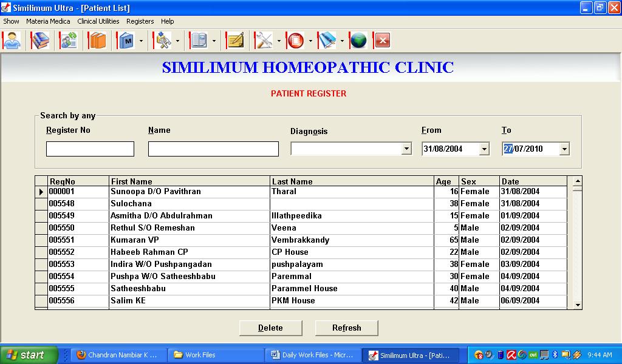
Task: Open the Materia Medica menu
Action: coord(48,21)
